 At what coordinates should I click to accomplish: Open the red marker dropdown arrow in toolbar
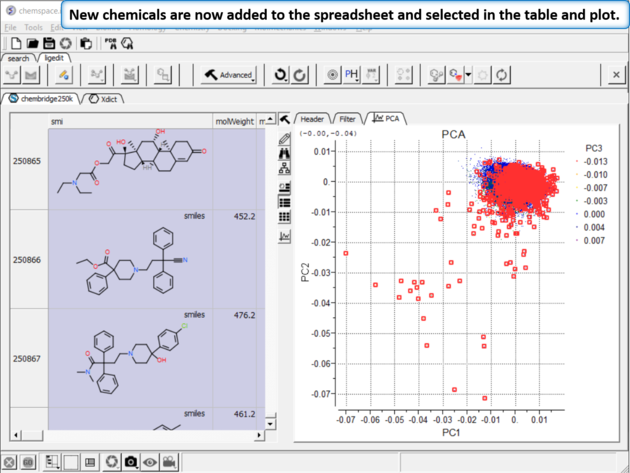[x=468, y=76]
